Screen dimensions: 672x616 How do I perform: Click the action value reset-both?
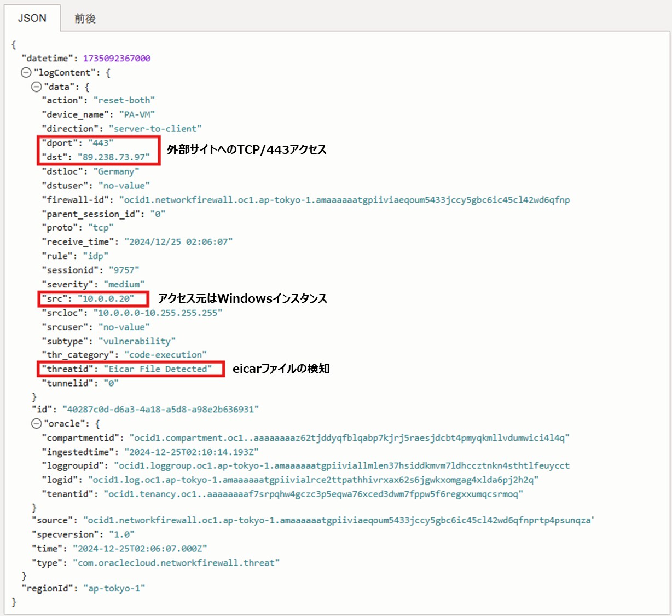point(124,100)
